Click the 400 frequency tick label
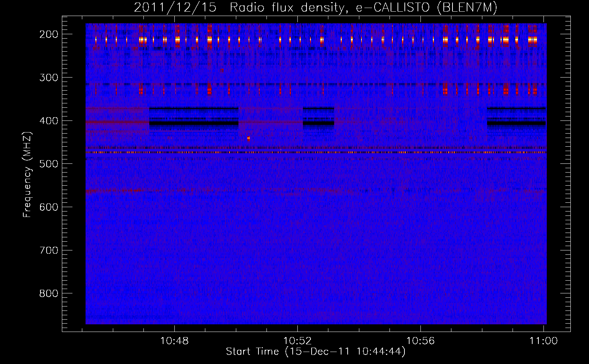 tap(48, 121)
